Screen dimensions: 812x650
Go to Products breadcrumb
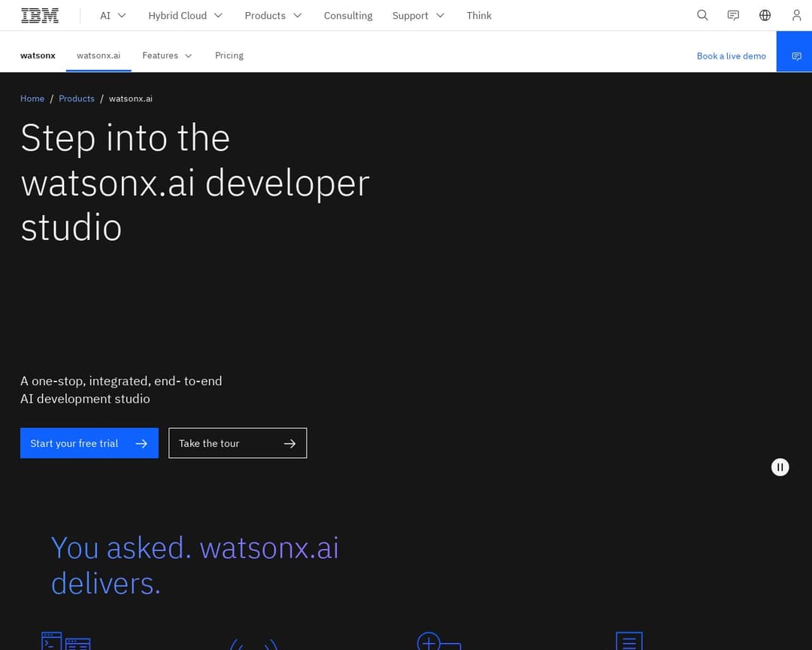pos(77,99)
